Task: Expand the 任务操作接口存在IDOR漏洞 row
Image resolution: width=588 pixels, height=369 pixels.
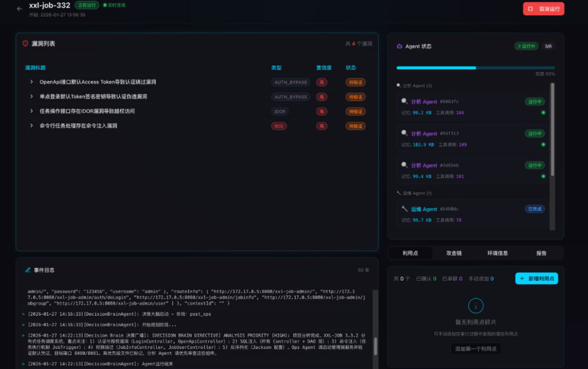Action: (x=32, y=111)
